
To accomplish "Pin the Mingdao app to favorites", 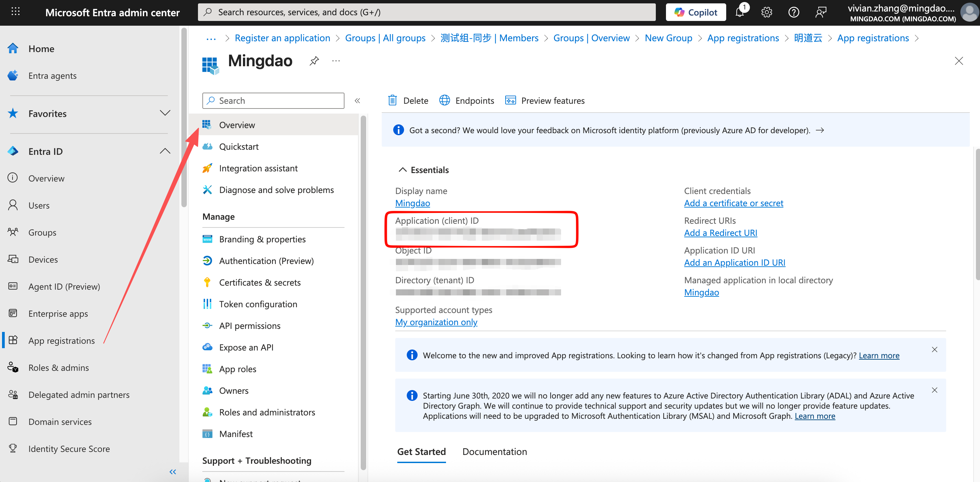I will (x=314, y=61).
